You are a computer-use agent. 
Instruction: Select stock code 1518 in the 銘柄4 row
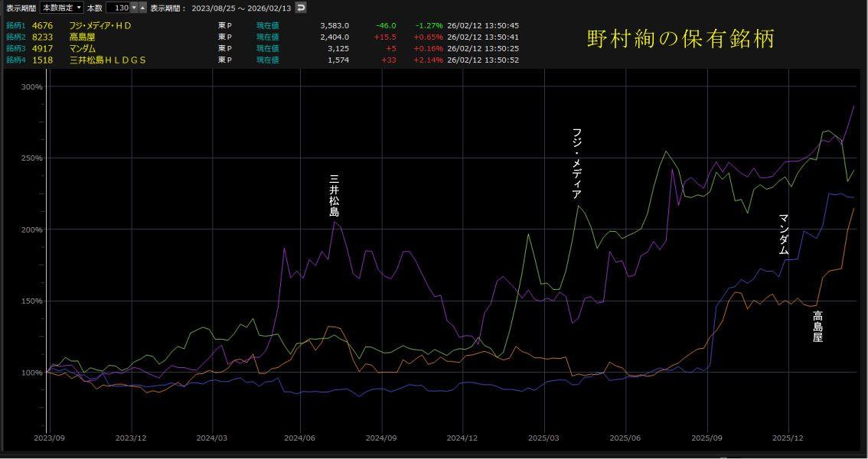click(x=42, y=60)
